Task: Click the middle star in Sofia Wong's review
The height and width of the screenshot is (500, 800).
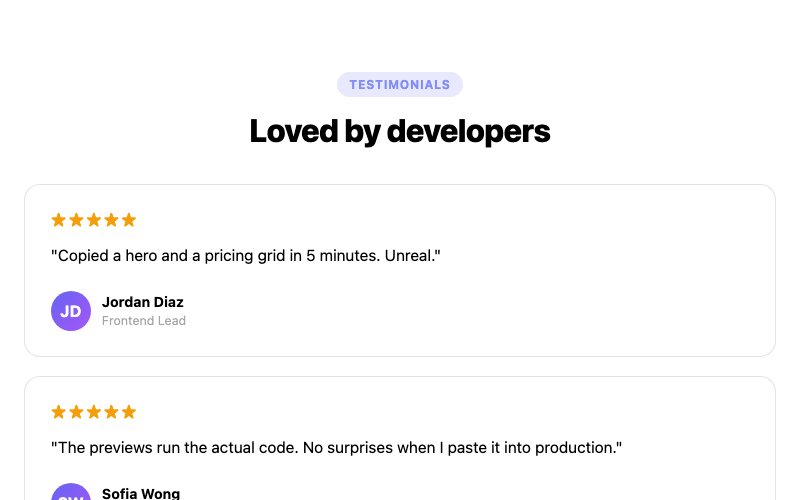Action: 94,412
